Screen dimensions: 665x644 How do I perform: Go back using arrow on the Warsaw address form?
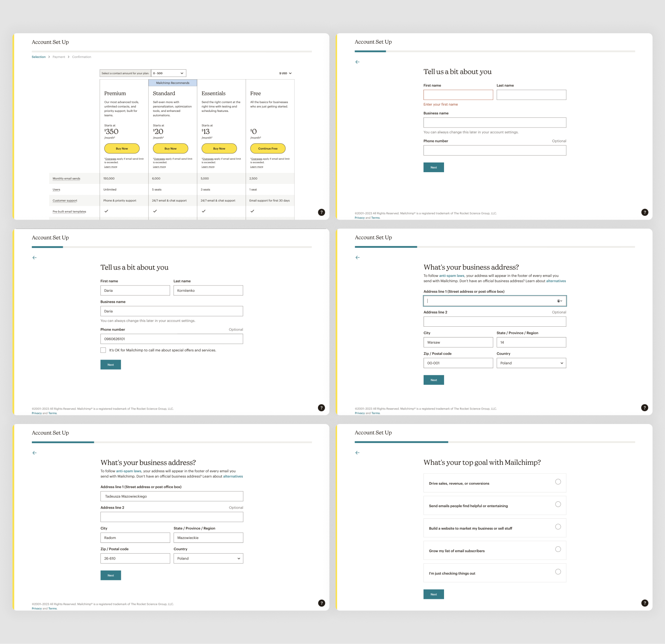tap(357, 257)
